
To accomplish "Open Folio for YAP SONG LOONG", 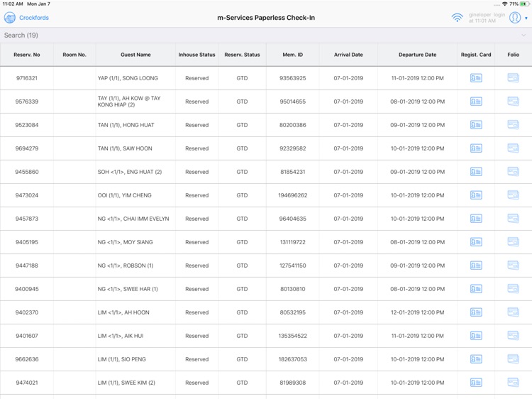I will (513, 78).
